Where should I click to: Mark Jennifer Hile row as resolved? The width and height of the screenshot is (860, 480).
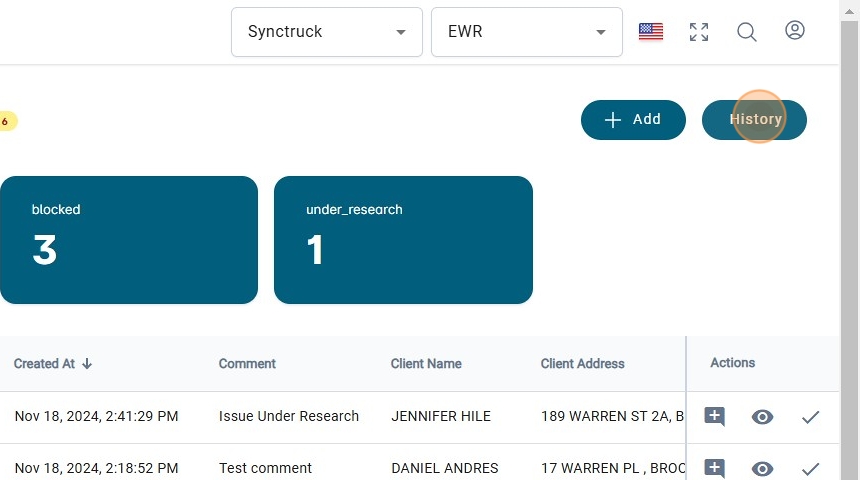click(810, 417)
